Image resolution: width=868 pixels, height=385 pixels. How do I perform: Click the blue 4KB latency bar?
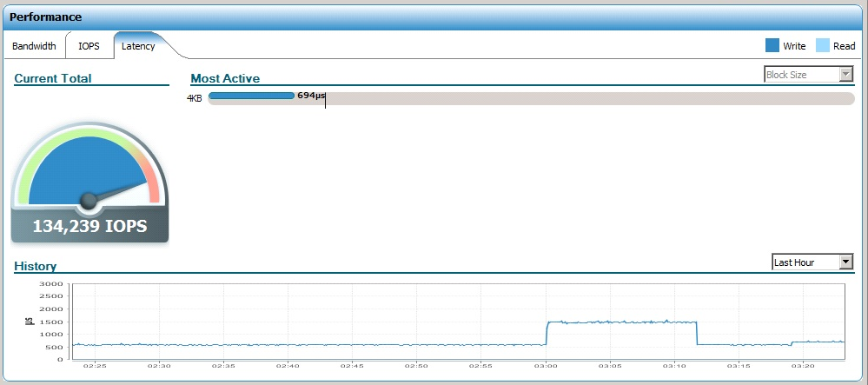(251, 96)
